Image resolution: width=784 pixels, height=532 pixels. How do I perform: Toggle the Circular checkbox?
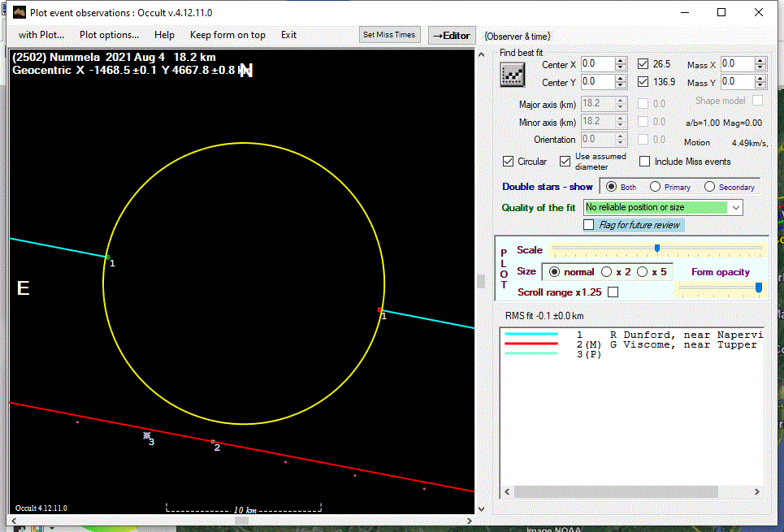point(509,162)
